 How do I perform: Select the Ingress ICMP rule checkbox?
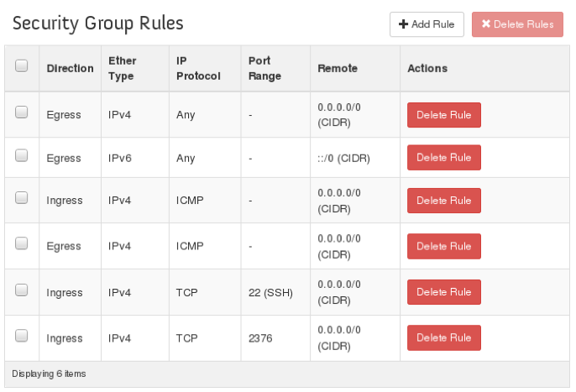coord(21,197)
